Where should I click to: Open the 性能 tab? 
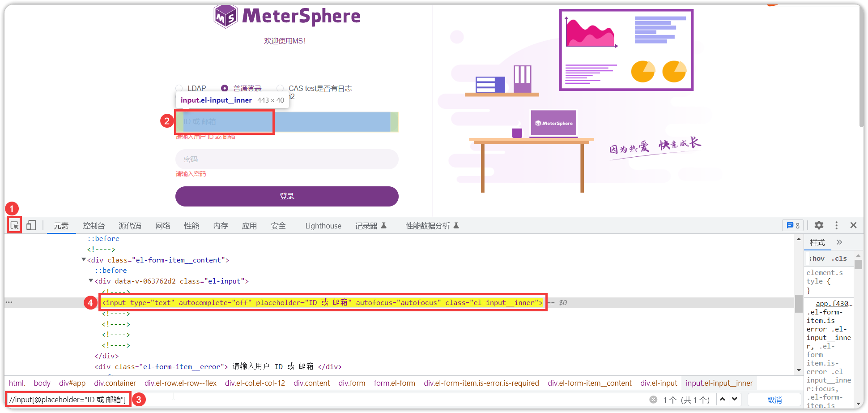point(191,226)
